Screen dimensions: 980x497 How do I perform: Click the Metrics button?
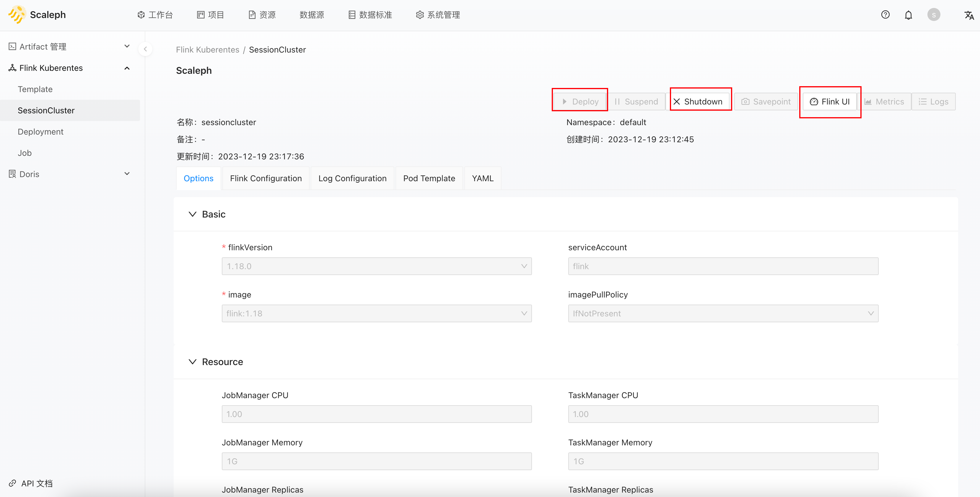(885, 102)
